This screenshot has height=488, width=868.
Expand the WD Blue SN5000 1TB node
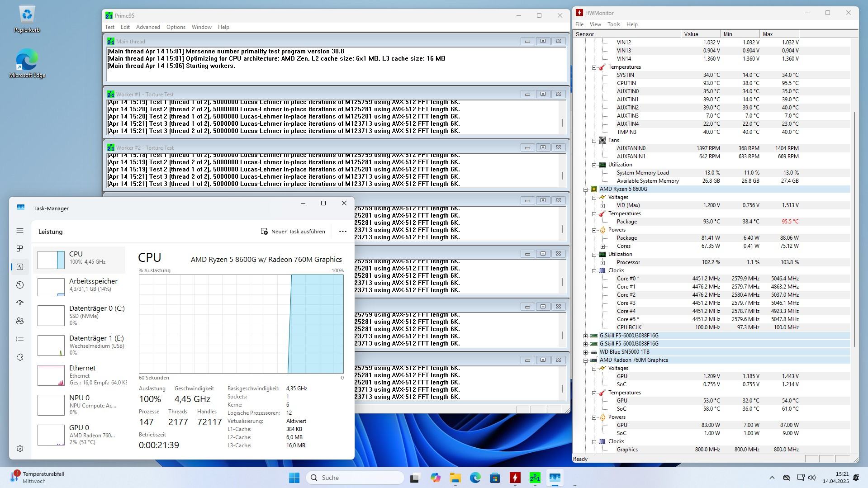pyautogui.click(x=585, y=352)
